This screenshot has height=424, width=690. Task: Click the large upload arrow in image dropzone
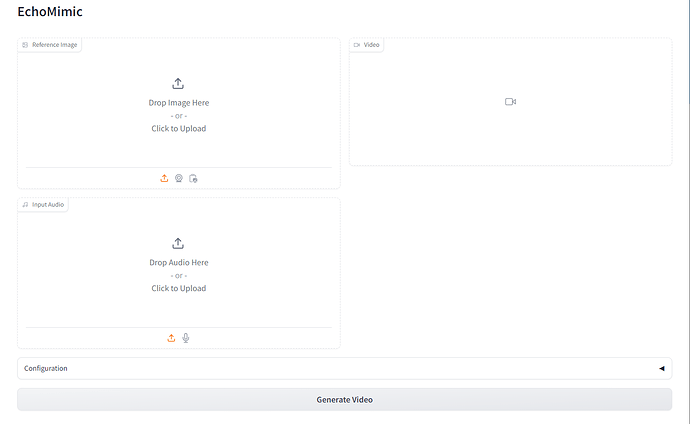point(178,84)
